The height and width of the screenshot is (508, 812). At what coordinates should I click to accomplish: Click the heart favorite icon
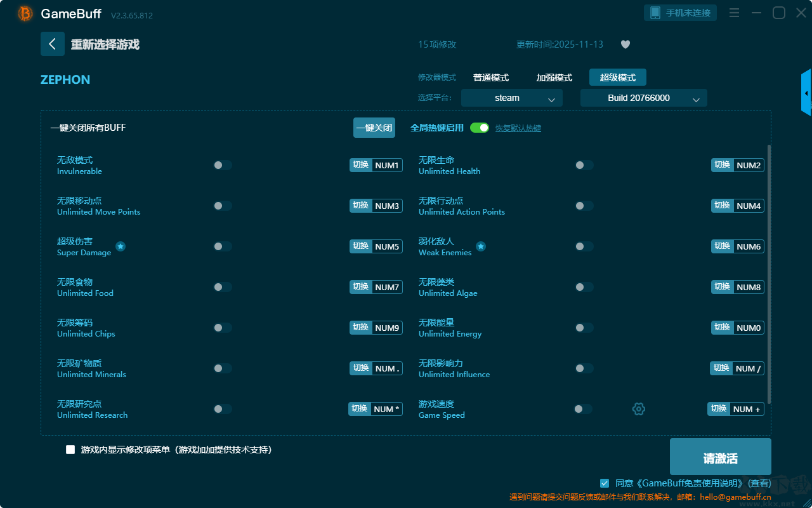point(625,44)
